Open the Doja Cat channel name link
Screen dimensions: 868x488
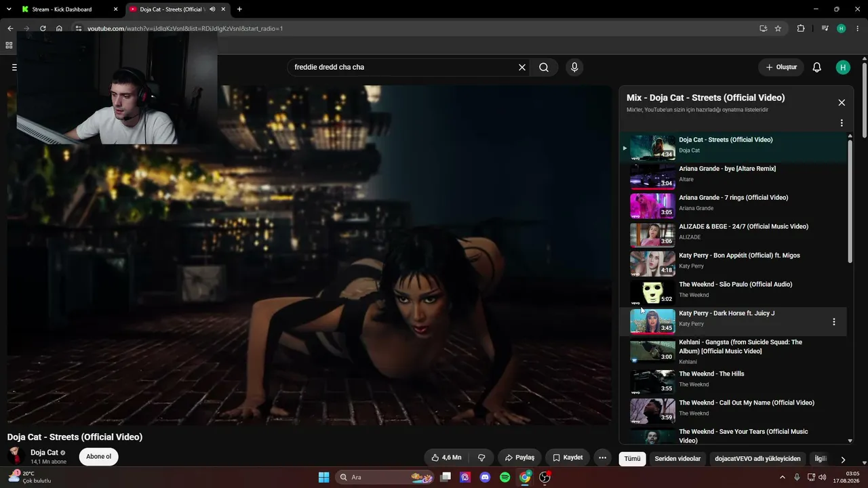(x=44, y=453)
